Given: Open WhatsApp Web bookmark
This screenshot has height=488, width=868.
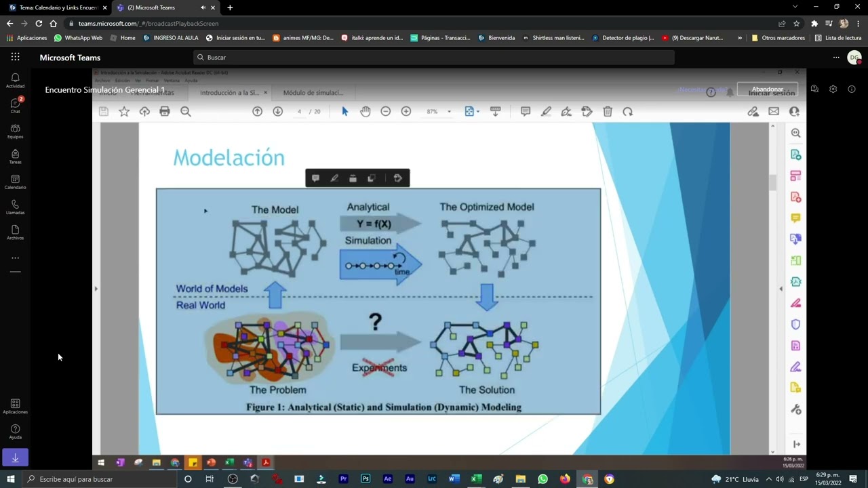Looking at the screenshot, I should (78, 38).
